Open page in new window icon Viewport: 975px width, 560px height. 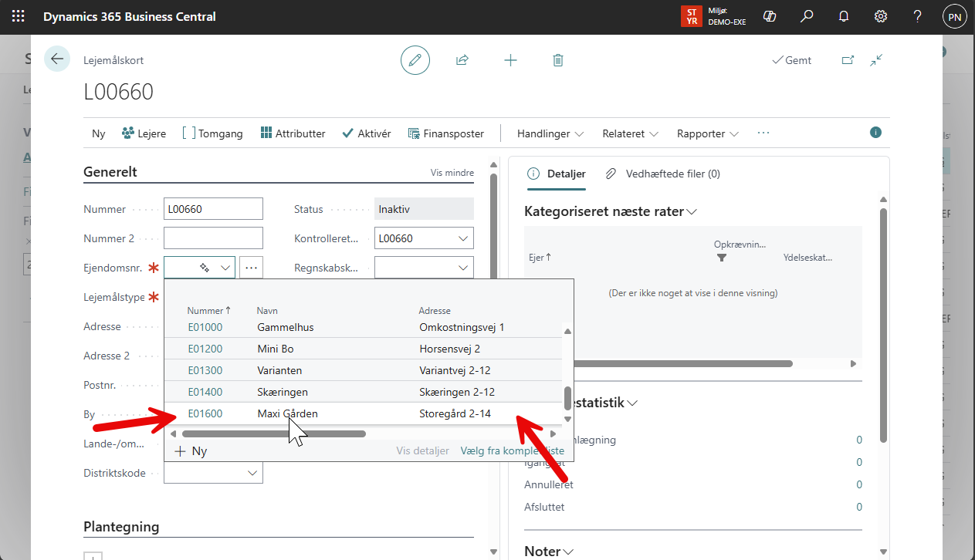coord(848,60)
